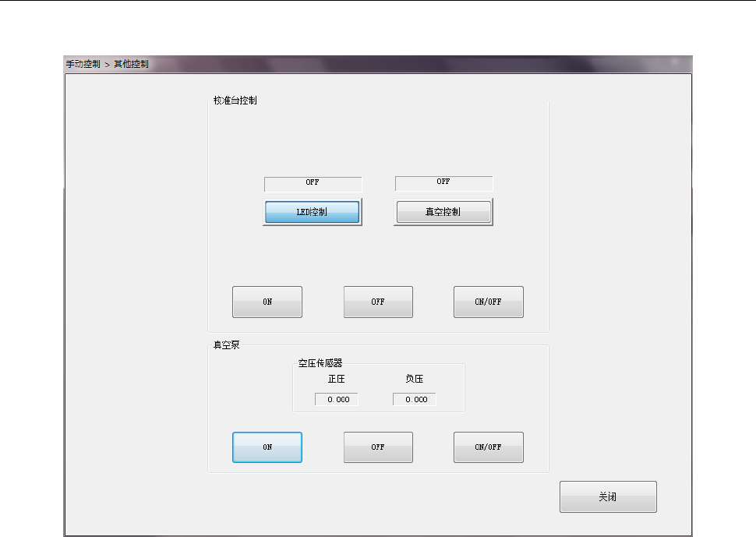Click the 正压 value field

[x=337, y=399]
